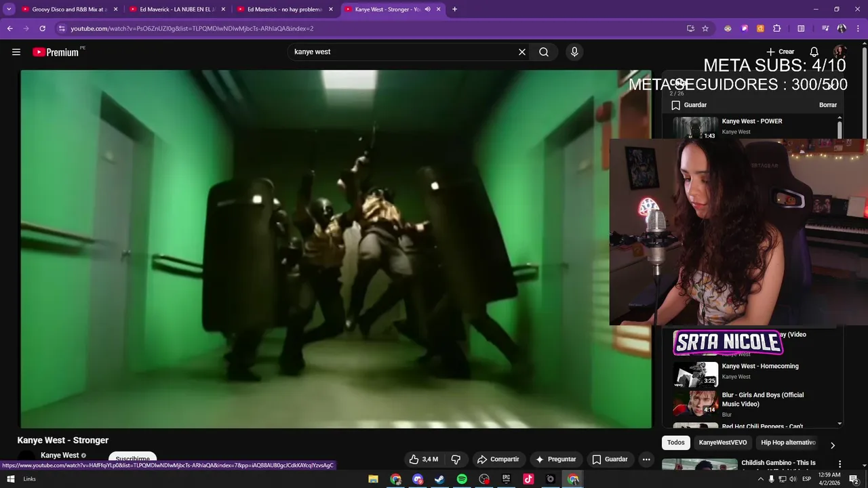Open the Chrome profile avatar

point(842,28)
